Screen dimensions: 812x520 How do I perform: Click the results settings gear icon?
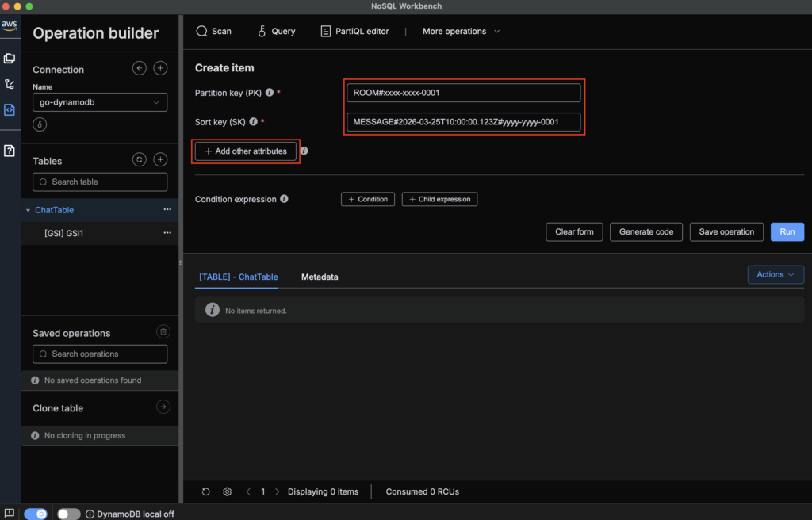click(227, 491)
